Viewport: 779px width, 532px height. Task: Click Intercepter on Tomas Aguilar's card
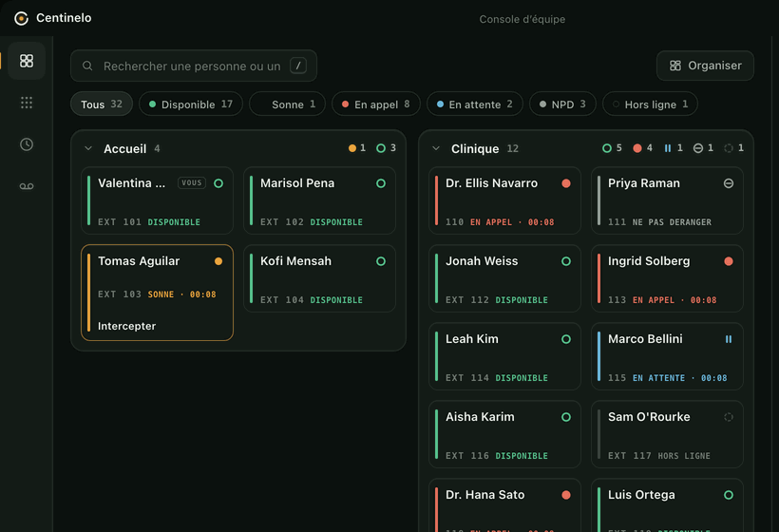(126, 326)
